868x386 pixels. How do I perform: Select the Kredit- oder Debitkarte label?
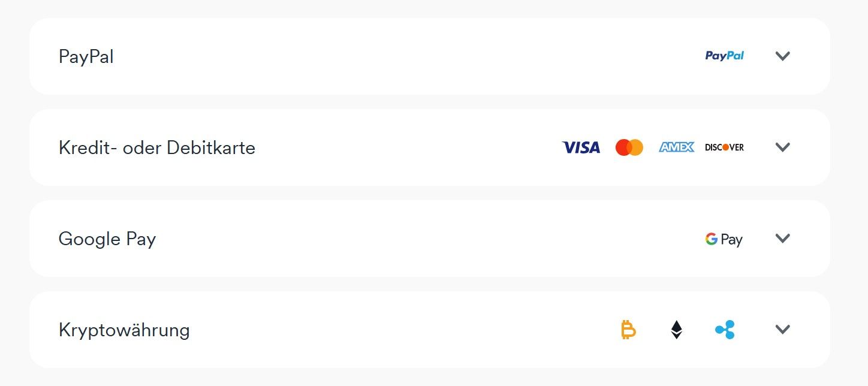pyautogui.click(x=157, y=147)
